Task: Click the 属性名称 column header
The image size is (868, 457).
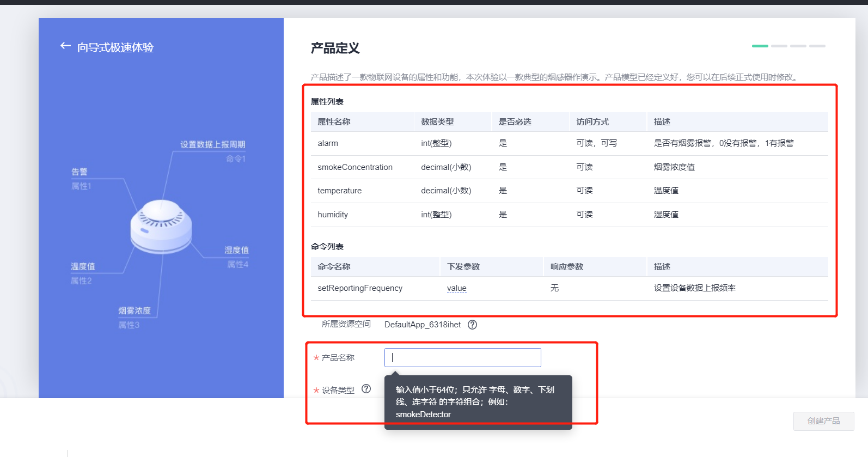Action: click(x=334, y=122)
